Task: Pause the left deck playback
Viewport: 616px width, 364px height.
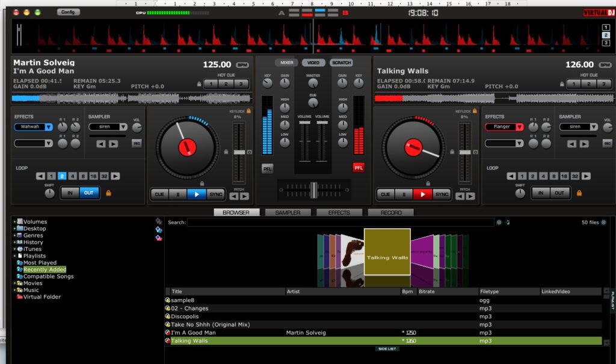Action: coord(178,194)
